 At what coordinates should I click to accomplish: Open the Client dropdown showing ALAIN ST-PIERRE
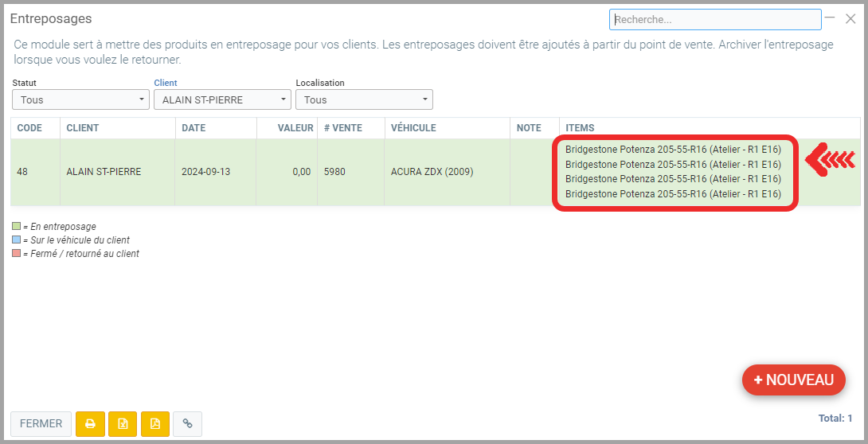[222, 99]
